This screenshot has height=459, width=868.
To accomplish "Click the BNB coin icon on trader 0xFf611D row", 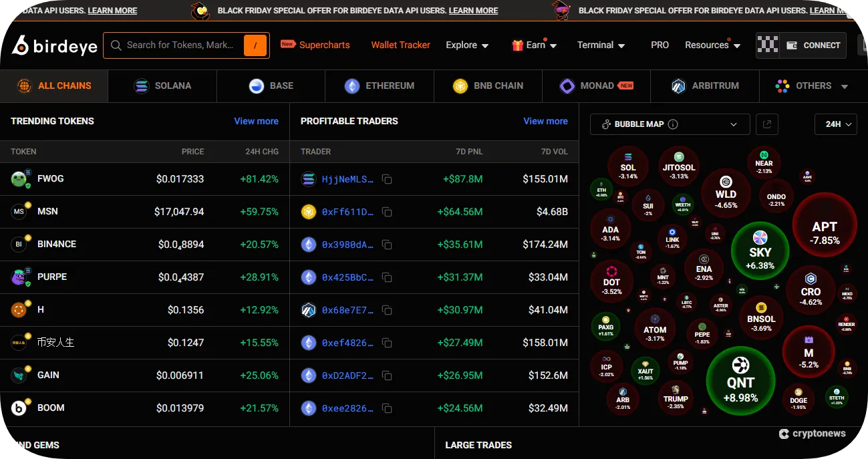I will click(x=308, y=212).
